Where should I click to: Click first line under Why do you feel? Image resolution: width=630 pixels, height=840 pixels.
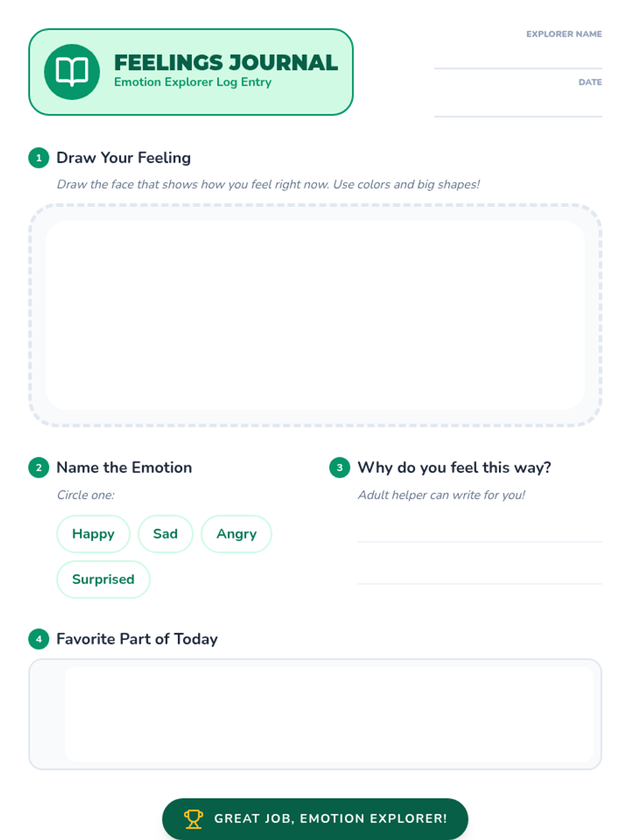coord(479,530)
